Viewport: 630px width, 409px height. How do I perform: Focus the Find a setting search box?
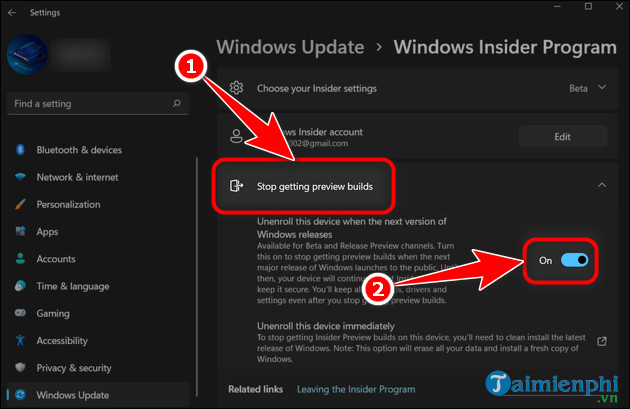(x=98, y=104)
